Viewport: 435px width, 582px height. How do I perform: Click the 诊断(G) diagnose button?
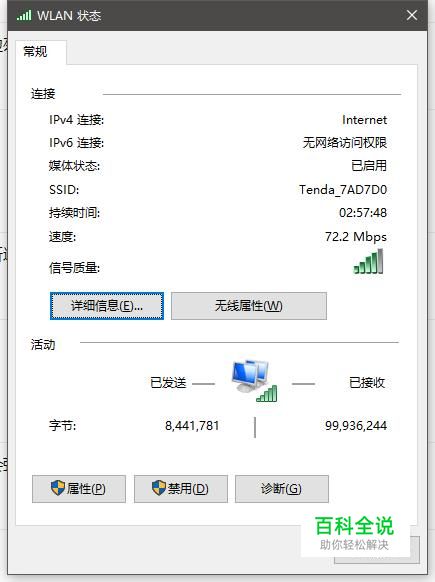tap(282, 489)
